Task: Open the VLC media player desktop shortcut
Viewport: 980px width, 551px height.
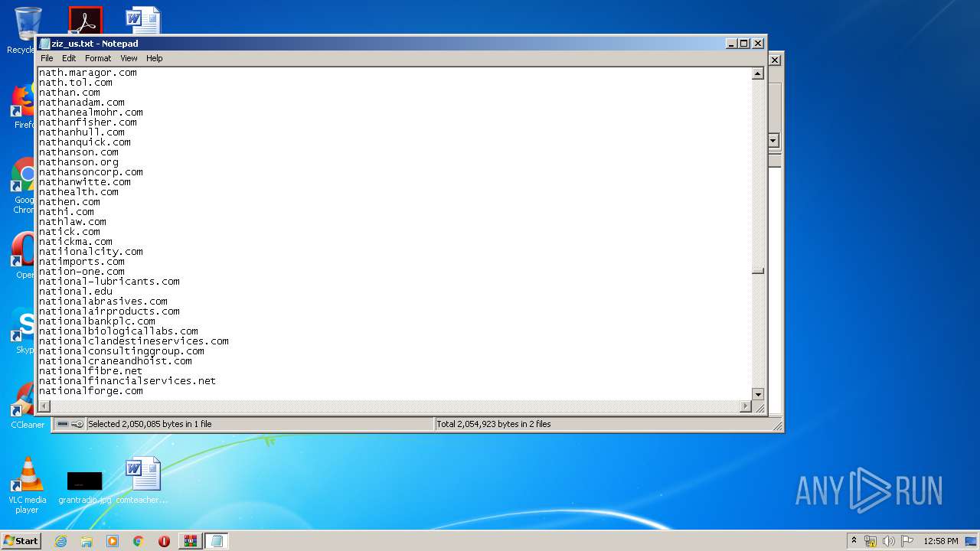Action: 27,485
